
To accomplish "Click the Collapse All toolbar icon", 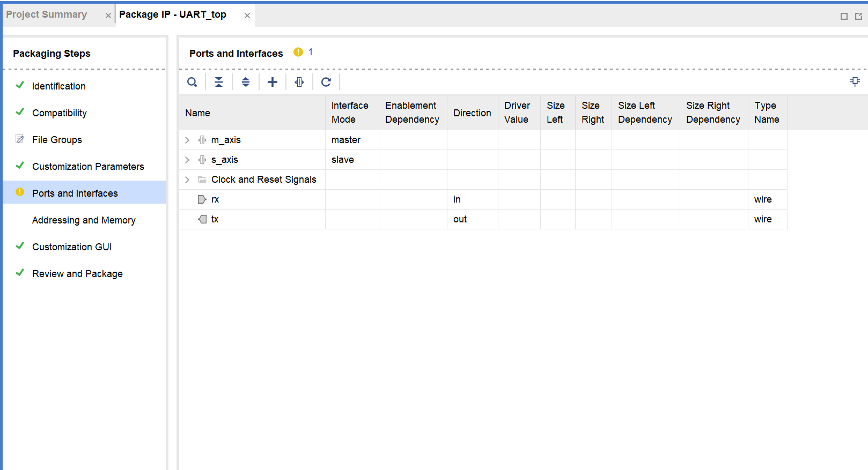I will point(219,82).
